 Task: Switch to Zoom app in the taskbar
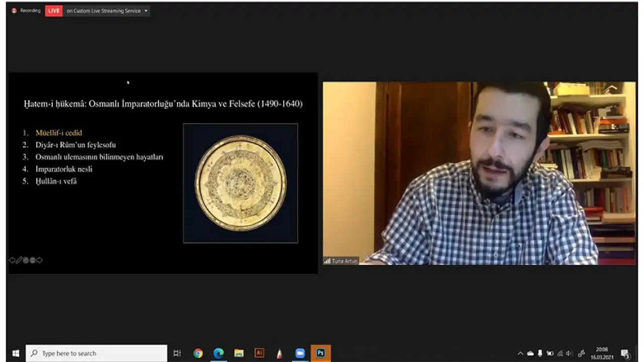tap(300, 353)
